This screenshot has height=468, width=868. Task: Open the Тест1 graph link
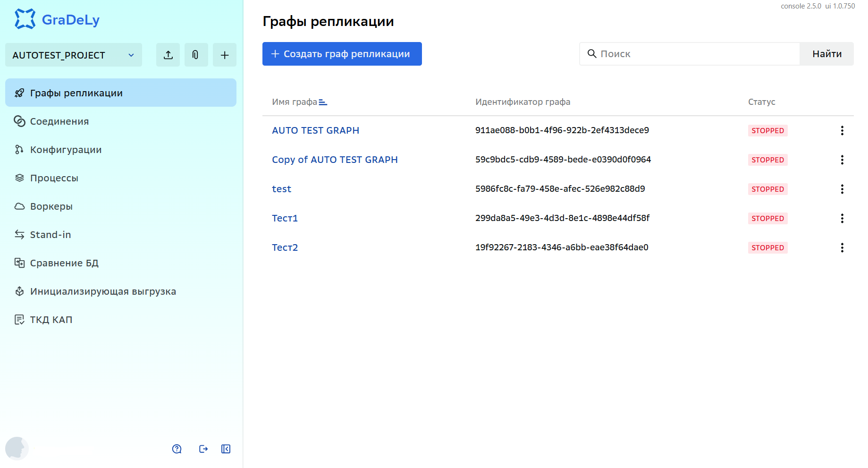tap(285, 218)
